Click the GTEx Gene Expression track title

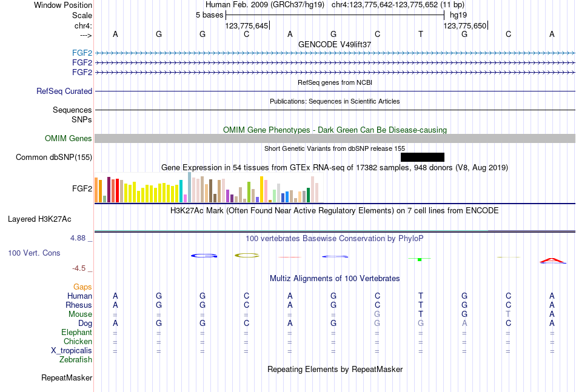pyautogui.click(x=335, y=168)
